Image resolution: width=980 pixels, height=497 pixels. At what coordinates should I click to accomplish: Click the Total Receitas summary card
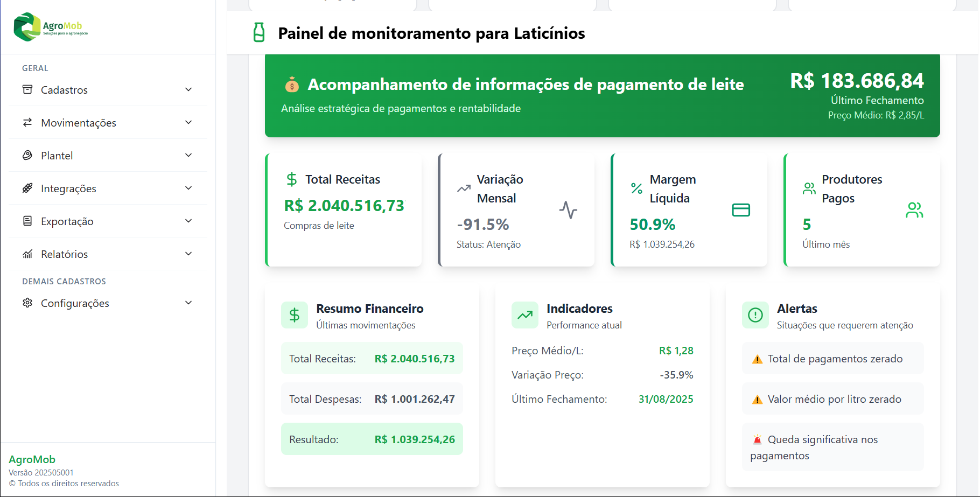coord(344,210)
